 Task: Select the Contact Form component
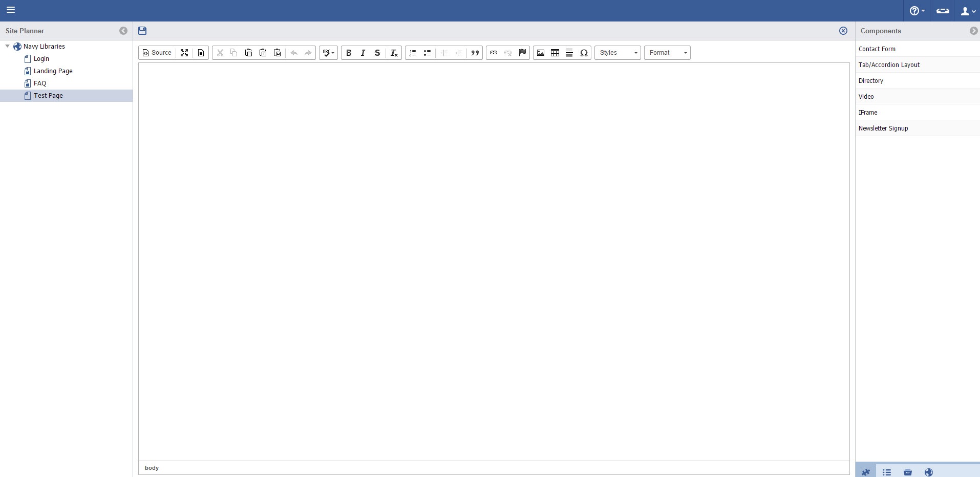[x=877, y=49]
